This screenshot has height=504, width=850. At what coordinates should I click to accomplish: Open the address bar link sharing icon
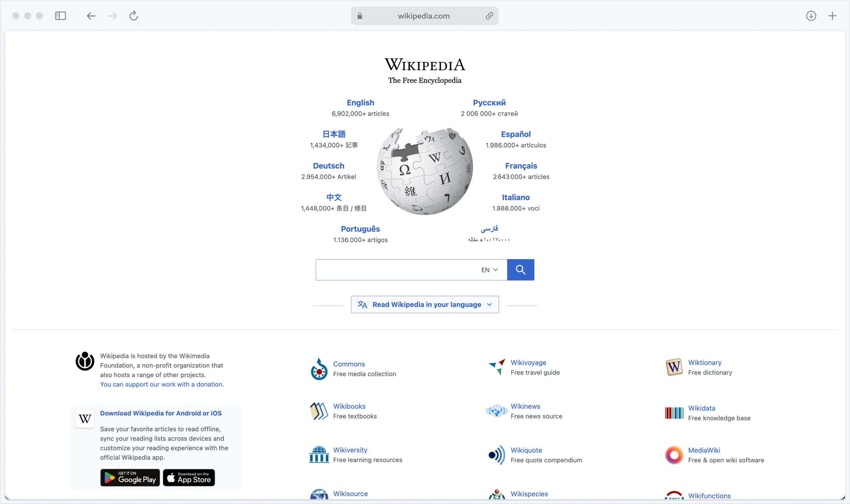pos(489,16)
